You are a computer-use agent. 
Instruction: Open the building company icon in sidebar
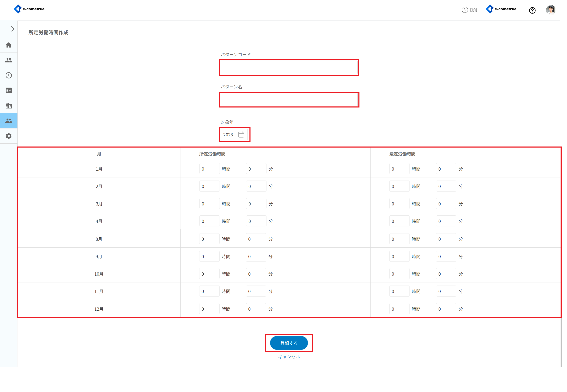[9, 106]
